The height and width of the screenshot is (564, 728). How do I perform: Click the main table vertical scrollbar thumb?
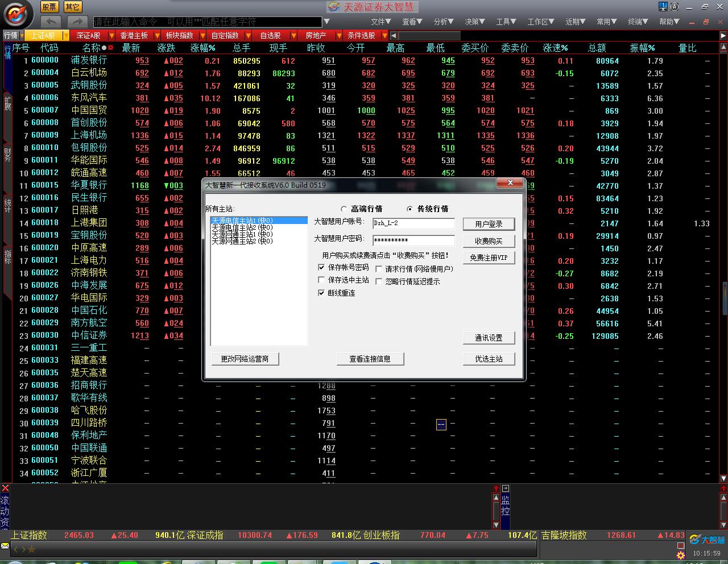coord(724,298)
